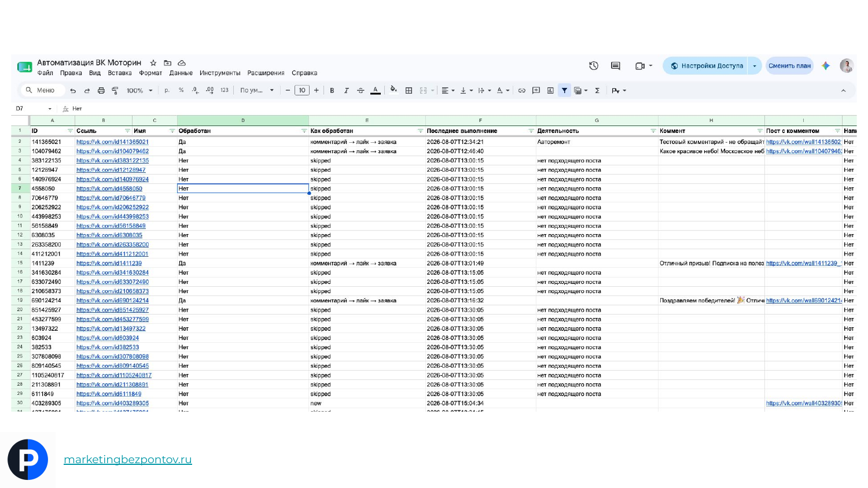Image resolution: width=868 pixels, height=488 pixels.
Task: Click the font size field showing 10
Action: (x=302, y=91)
